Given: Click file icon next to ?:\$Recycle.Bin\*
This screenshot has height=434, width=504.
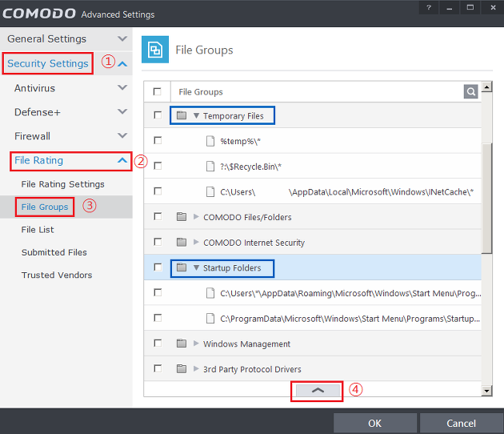Looking at the screenshot, I should coord(210,167).
